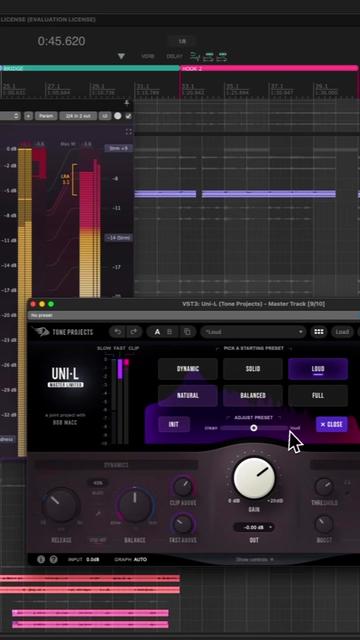Click the copy A/B settings icon

coord(187,332)
